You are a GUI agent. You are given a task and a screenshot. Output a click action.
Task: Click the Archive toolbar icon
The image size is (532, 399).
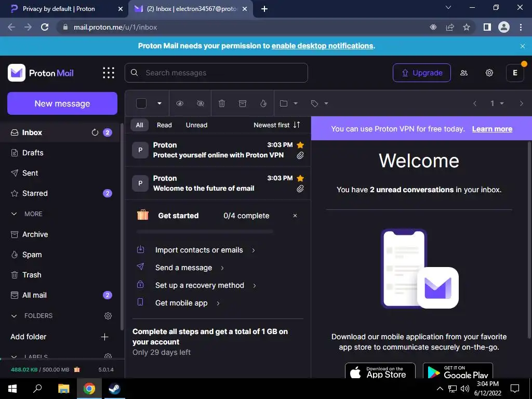(243, 103)
